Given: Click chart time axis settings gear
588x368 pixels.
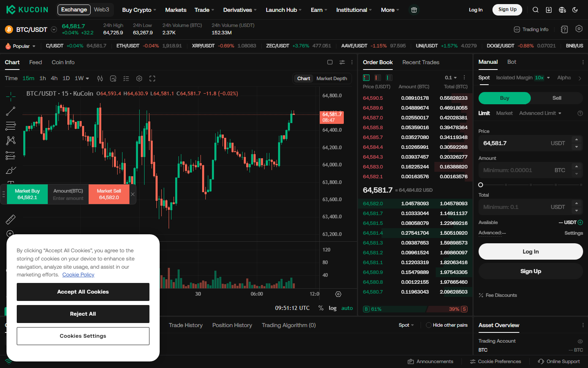Looking at the screenshot, I should pyautogui.click(x=338, y=294).
